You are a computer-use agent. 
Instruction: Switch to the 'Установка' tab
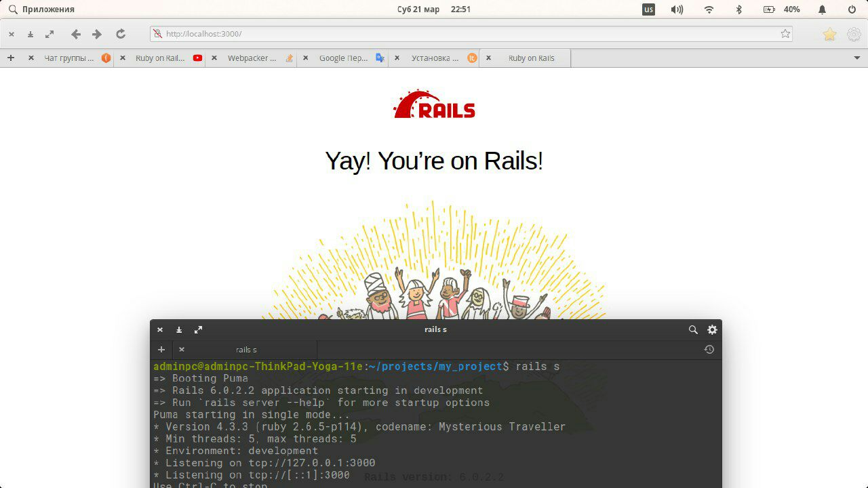tap(435, 58)
